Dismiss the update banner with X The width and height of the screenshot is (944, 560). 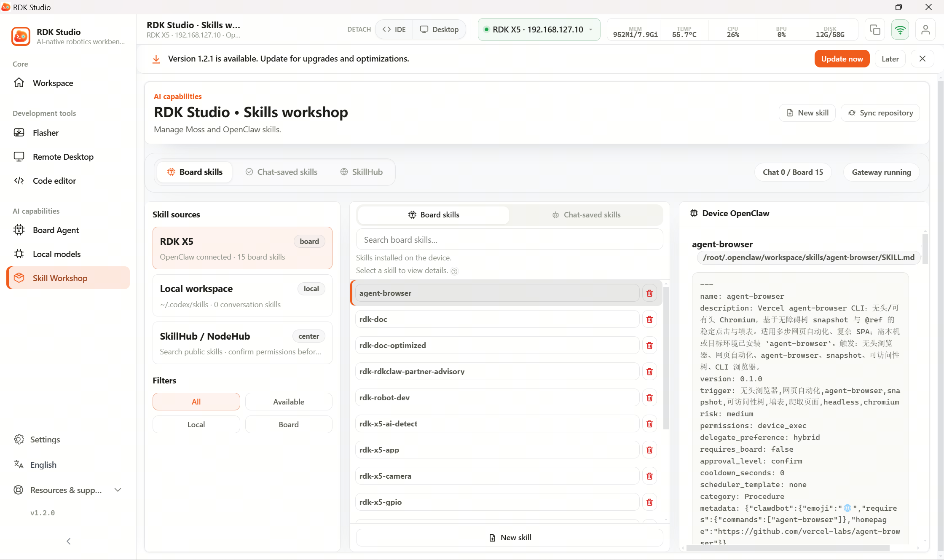tap(922, 59)
